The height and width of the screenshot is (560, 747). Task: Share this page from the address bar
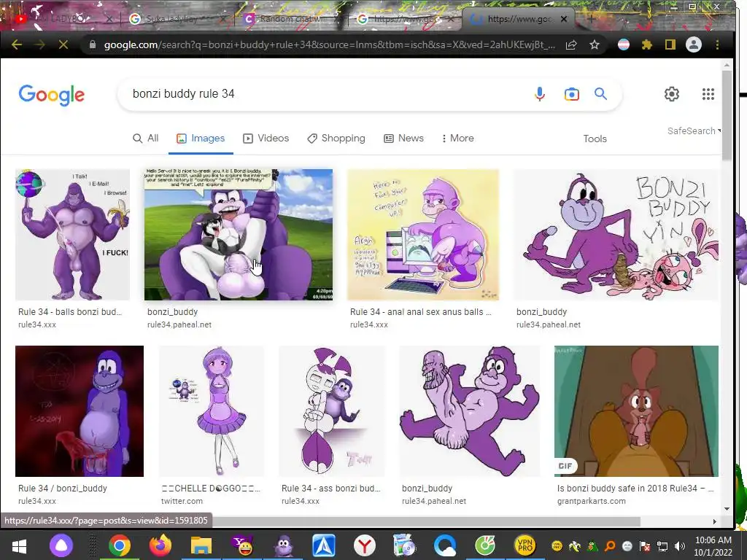point(571,44)
